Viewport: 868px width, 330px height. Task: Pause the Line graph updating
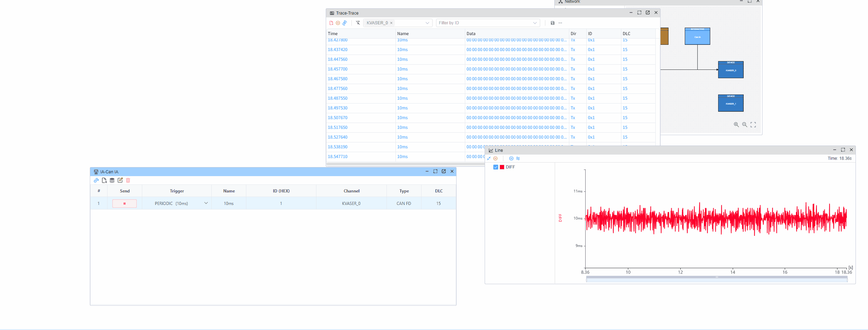[x=495, y=158]
